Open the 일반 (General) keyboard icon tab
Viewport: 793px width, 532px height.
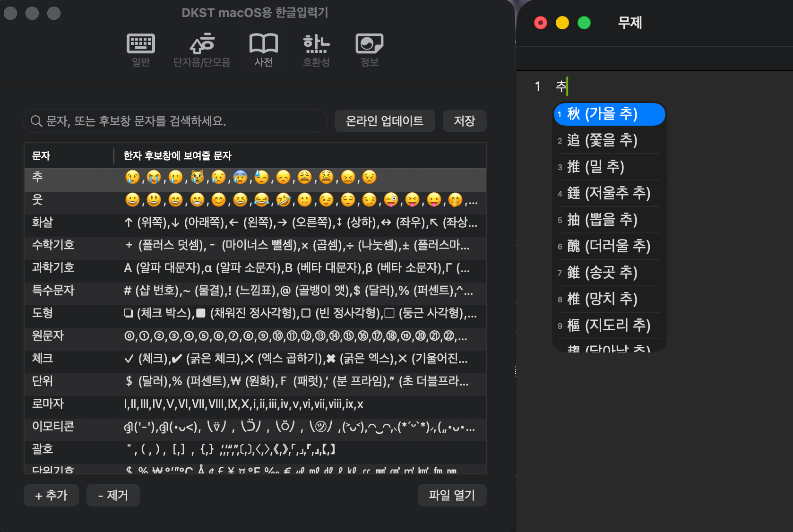141,50
